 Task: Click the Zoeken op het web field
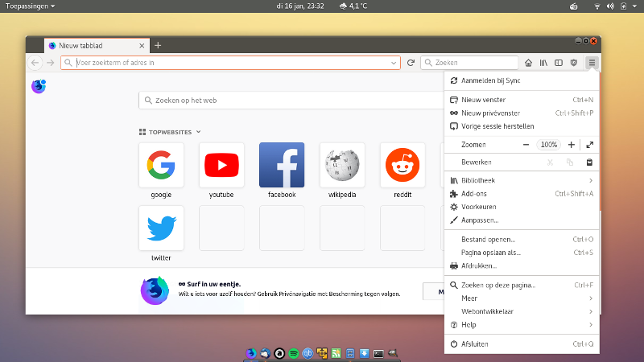click(291, 100)
